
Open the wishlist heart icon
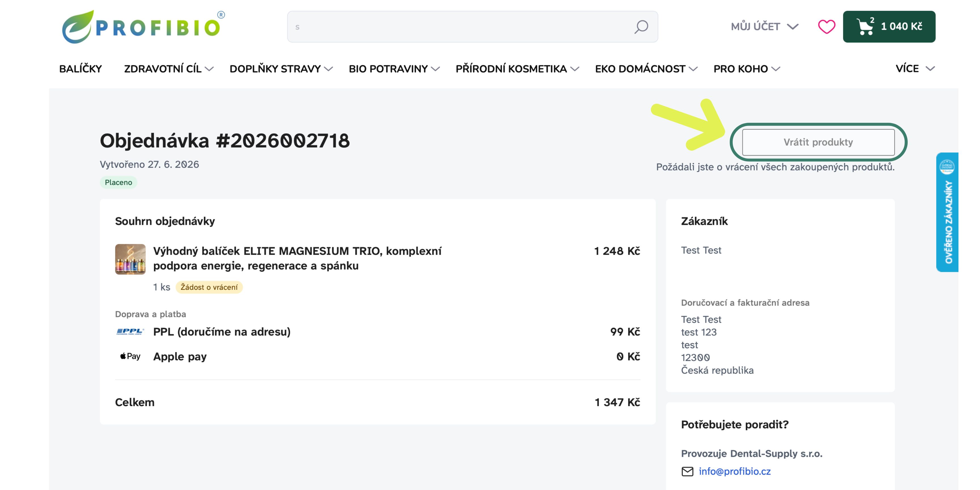(826, 27)
